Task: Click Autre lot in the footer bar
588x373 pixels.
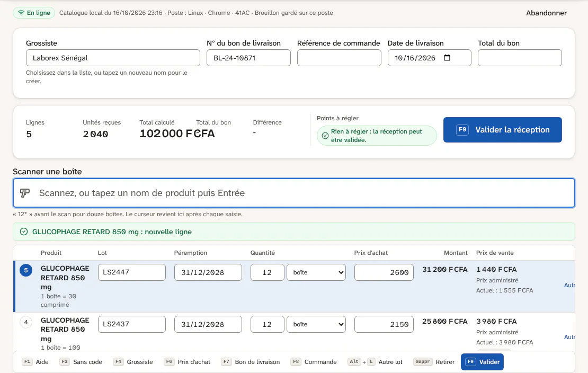Action: pyautogui.click(x=375, y=362)
